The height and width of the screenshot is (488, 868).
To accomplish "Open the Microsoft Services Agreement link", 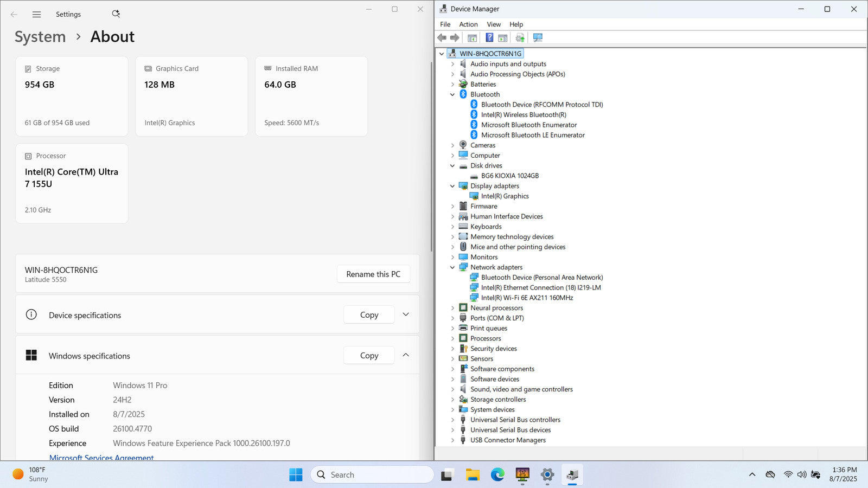I will [x=101, y=457].
